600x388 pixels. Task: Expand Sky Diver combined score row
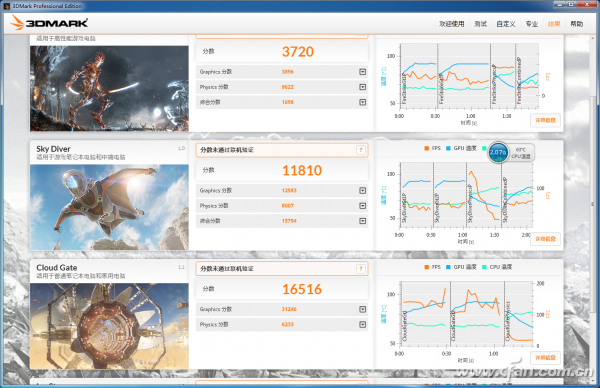point(362,221)
